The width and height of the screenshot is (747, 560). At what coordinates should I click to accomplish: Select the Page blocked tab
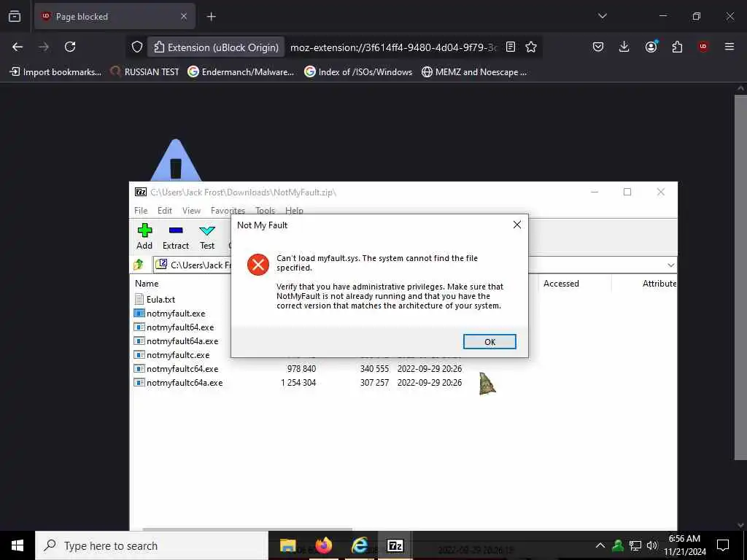pos(115,17)
